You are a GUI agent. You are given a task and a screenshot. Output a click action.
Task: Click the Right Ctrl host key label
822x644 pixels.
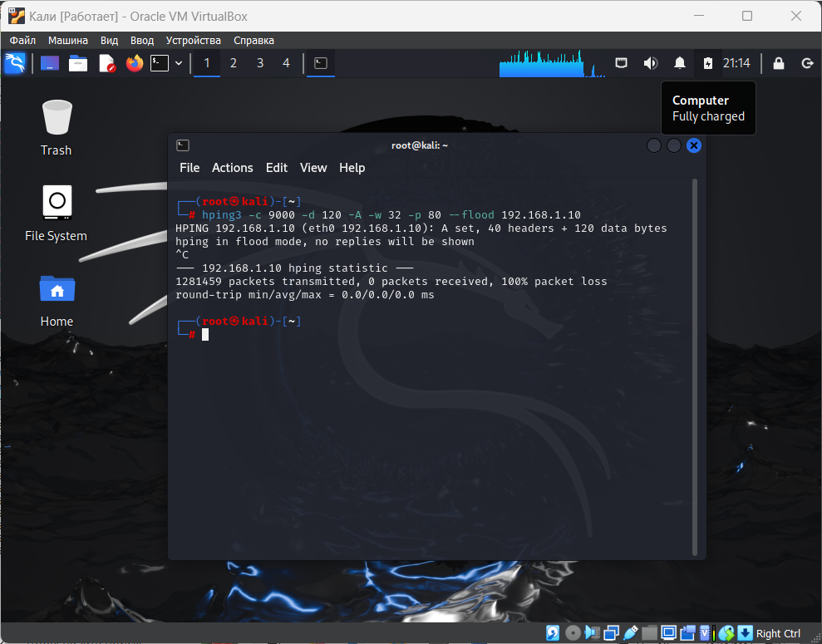click(x=778, y=633)
